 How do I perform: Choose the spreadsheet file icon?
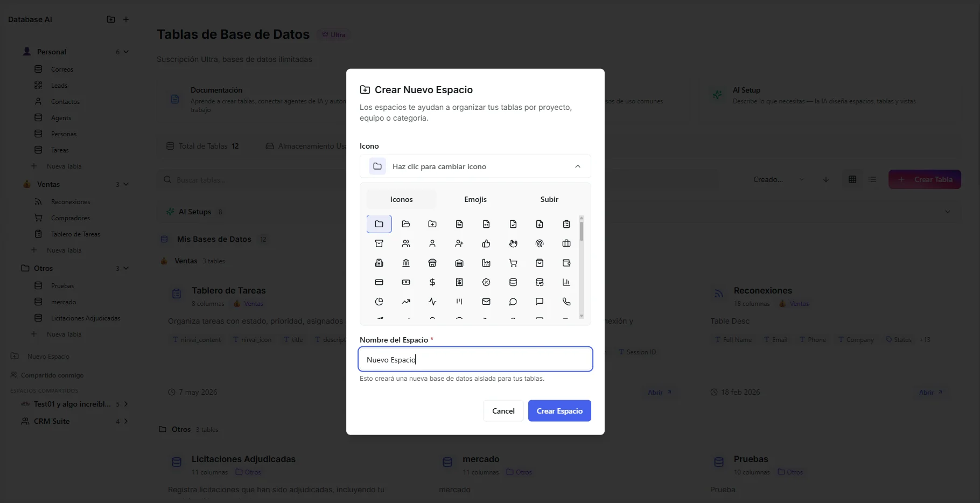486,224
